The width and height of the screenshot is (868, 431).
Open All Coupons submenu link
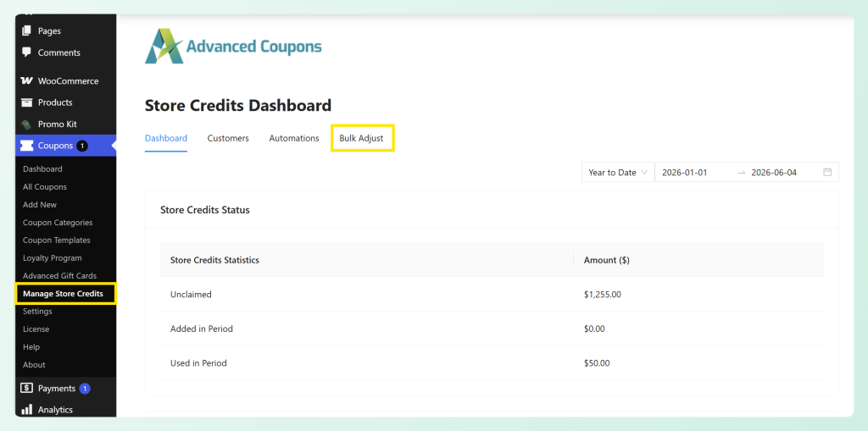tap(45, 186)
